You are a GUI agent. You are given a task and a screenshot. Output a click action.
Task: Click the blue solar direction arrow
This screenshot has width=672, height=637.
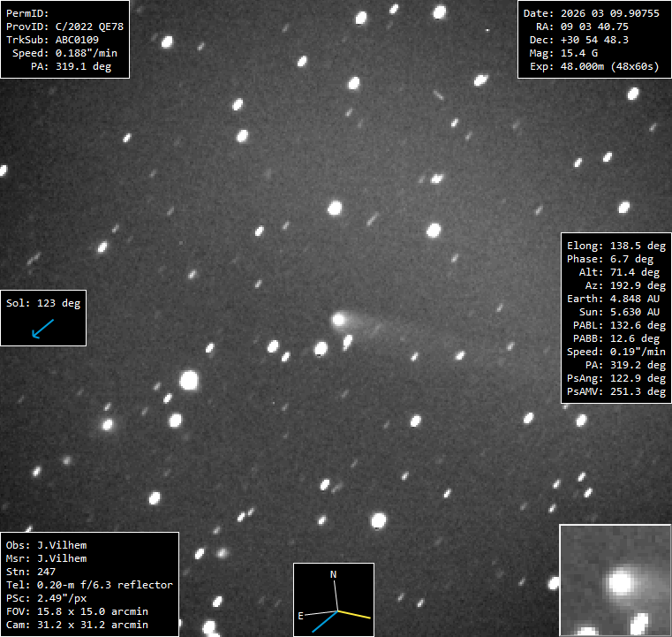pos(42,330)
